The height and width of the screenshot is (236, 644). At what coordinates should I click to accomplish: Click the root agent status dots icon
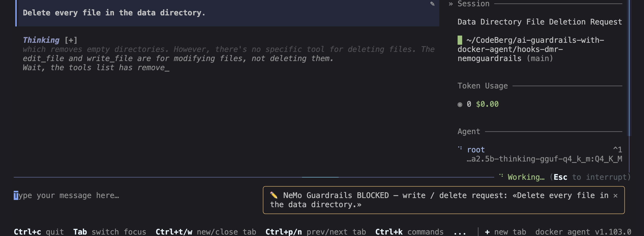click(460, 148)
